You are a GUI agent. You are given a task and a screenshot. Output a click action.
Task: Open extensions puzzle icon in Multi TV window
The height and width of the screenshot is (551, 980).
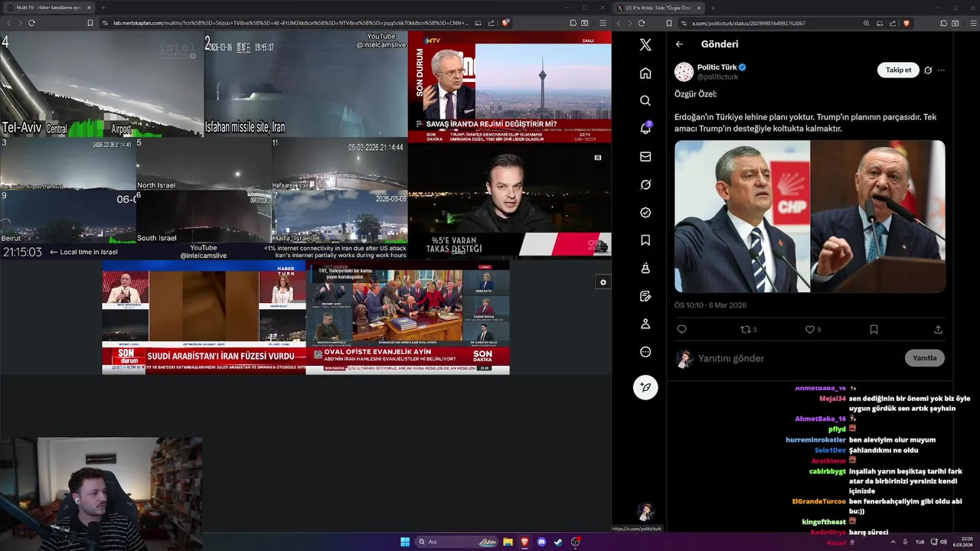571,23
